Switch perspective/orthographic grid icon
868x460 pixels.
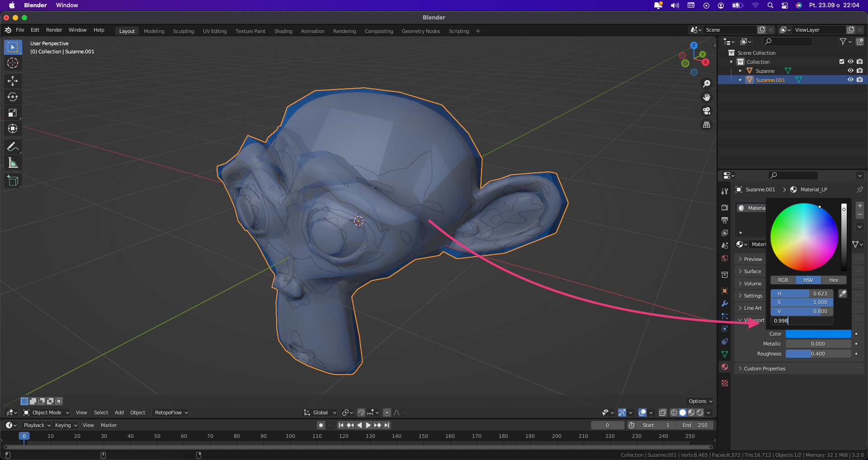point(707,124)
